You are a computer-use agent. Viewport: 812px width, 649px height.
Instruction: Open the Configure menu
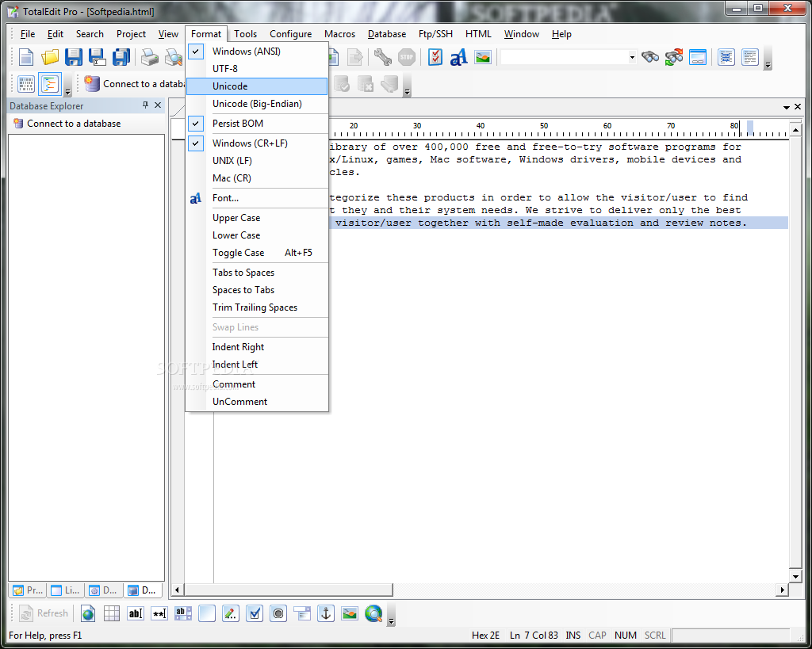pyautogui.click(x=290, y=34)
